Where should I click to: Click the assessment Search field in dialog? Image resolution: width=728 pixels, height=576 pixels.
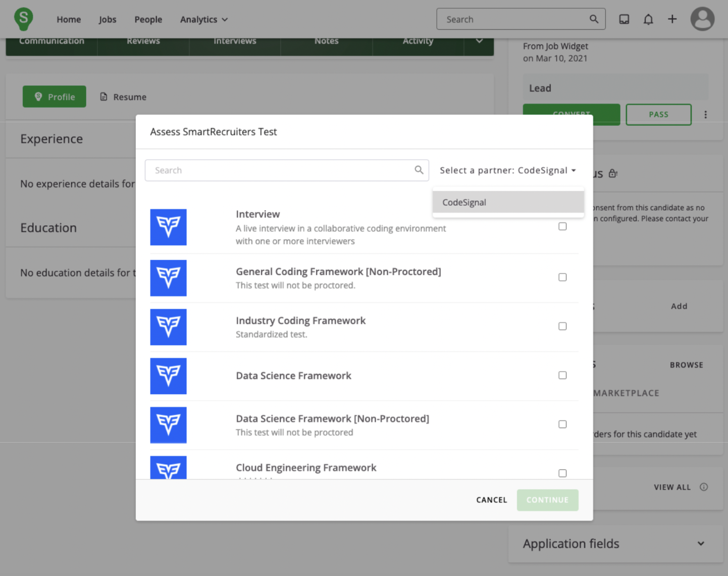(287, 170)
